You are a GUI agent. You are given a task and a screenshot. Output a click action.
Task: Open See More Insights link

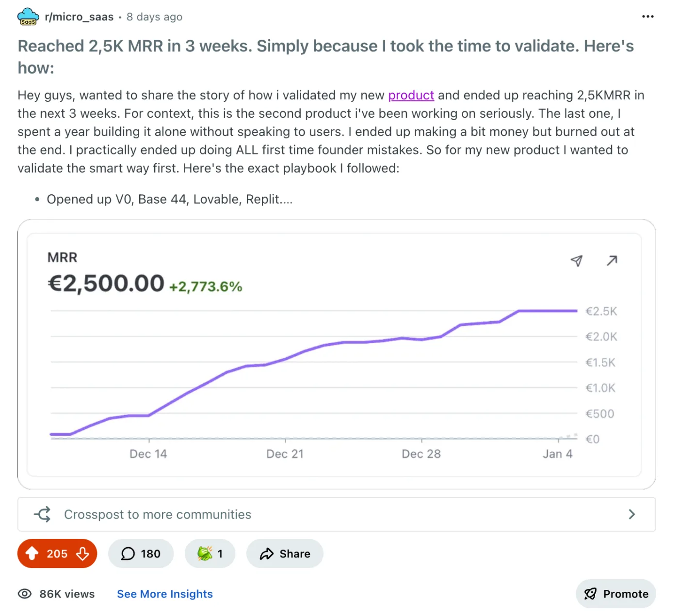coord(165,594)
